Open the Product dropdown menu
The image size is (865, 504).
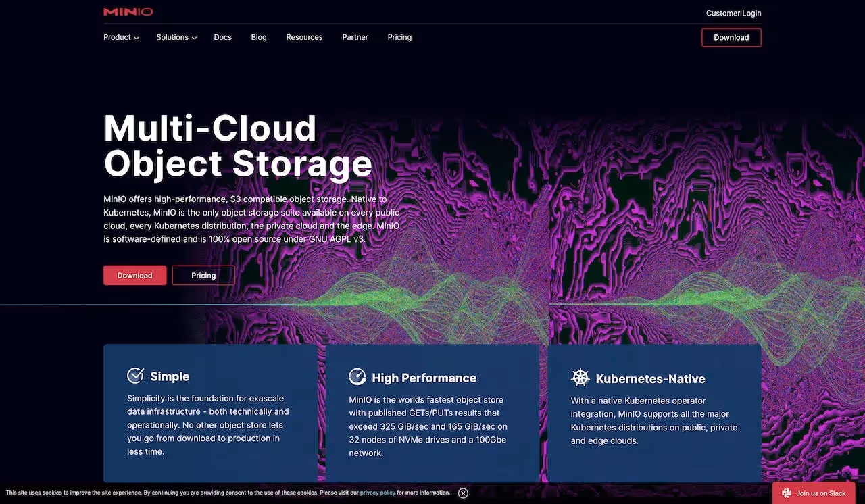click(x=120, y=37)
